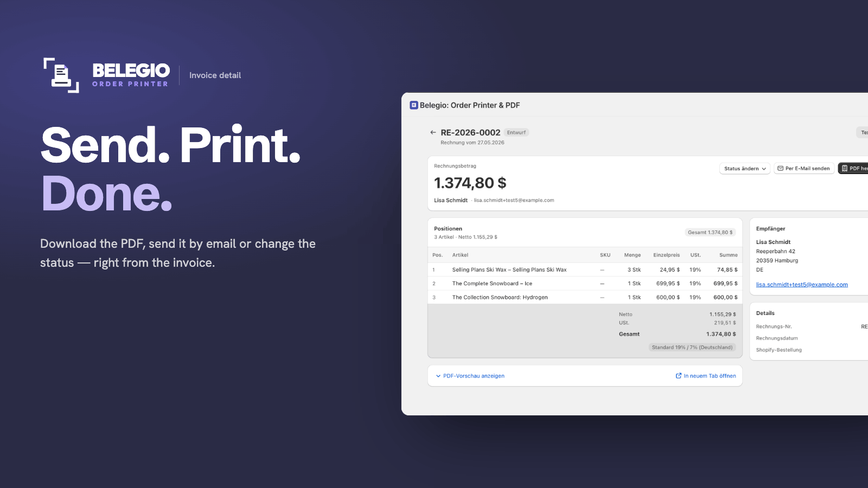
Task: Click the PDF download button
Action: [854, 169]
